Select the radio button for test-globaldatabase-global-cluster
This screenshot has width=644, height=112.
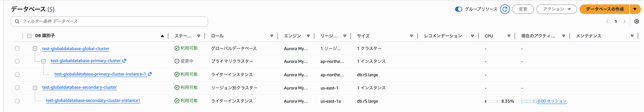[17, 48]
